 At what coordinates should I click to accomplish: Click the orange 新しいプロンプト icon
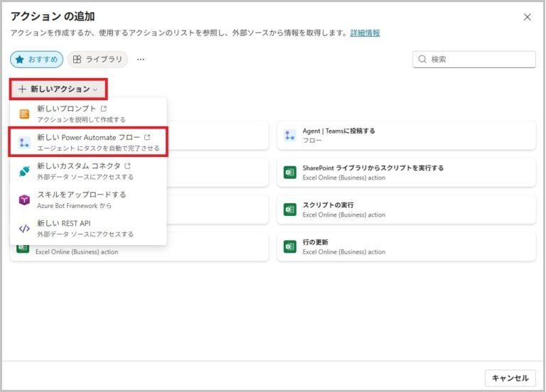tap(24, 114)
